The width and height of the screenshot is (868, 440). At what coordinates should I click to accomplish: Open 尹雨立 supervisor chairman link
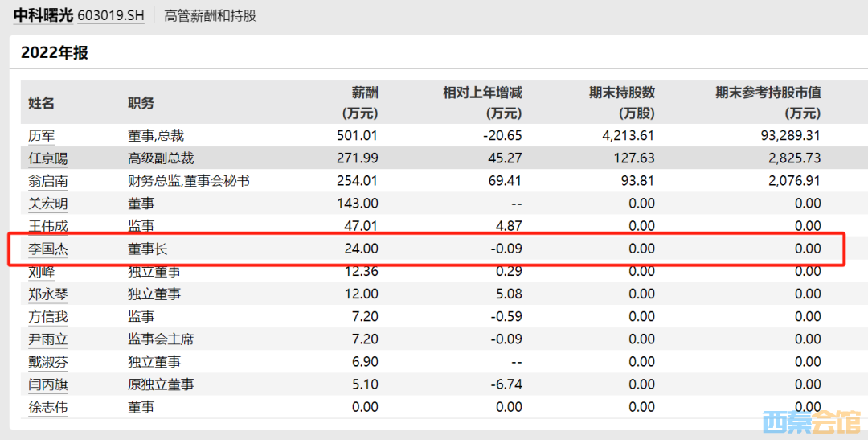(48, 339)
